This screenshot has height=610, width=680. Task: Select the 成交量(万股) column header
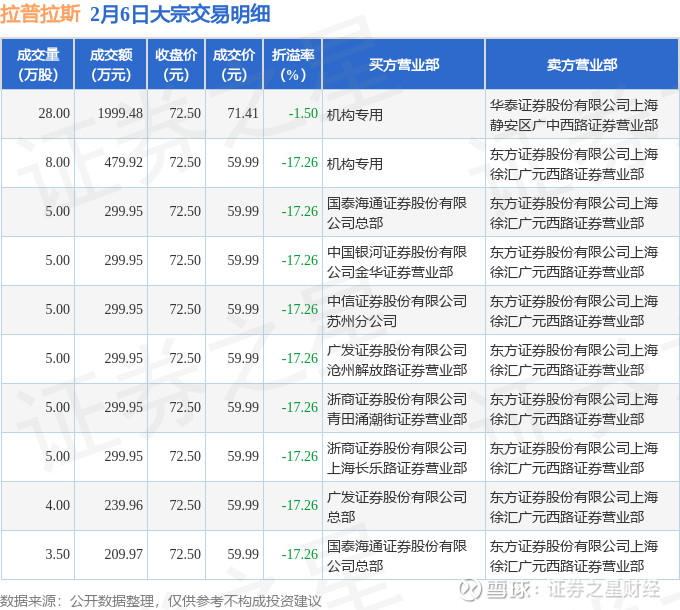coord(38,64)
